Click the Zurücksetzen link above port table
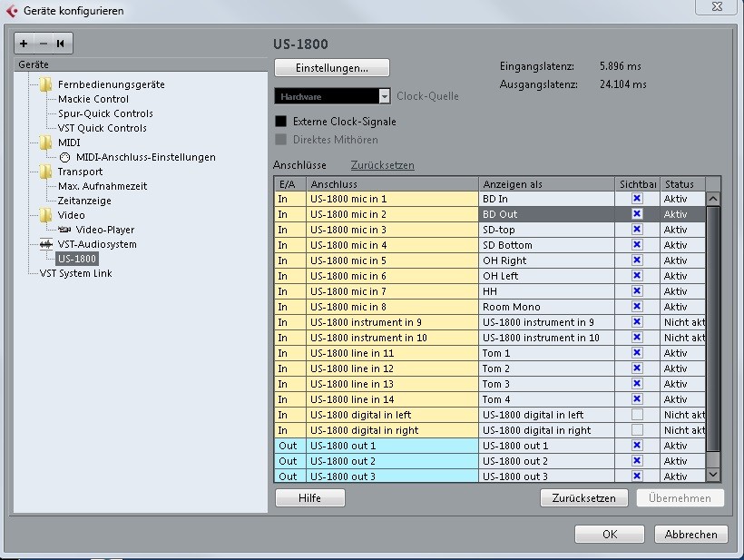Viewport: 744px width, 560px height. (x=383, y=165)
